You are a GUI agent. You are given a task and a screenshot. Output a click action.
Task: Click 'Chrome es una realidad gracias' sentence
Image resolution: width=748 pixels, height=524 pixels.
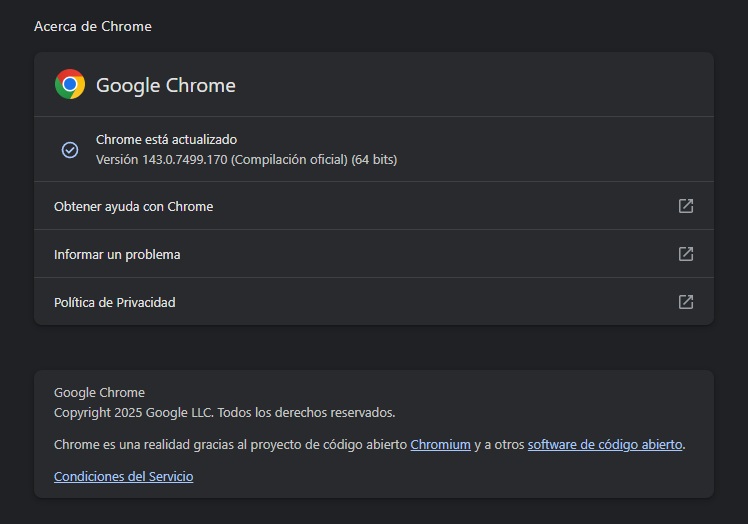(370, 444)
